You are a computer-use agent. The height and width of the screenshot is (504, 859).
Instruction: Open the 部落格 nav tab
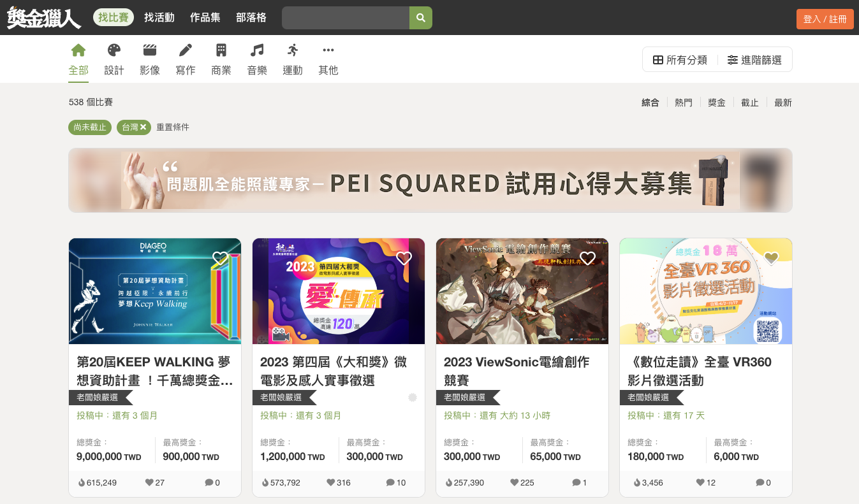point(251,17)
